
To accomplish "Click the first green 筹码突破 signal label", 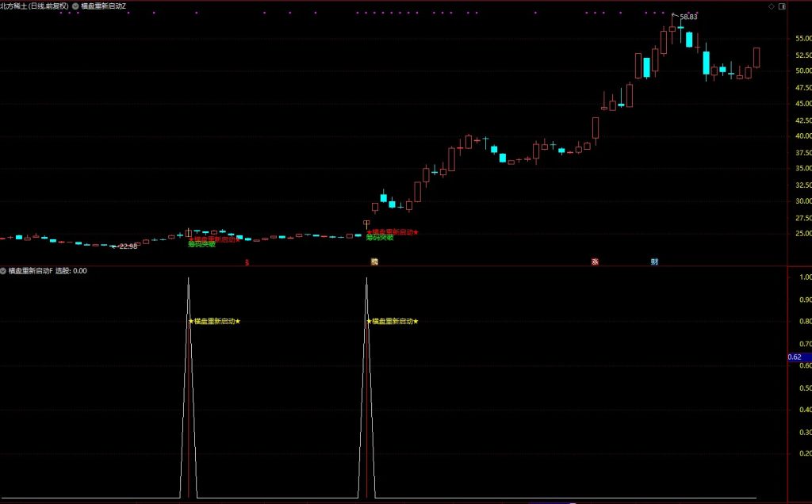I will 201,245.
